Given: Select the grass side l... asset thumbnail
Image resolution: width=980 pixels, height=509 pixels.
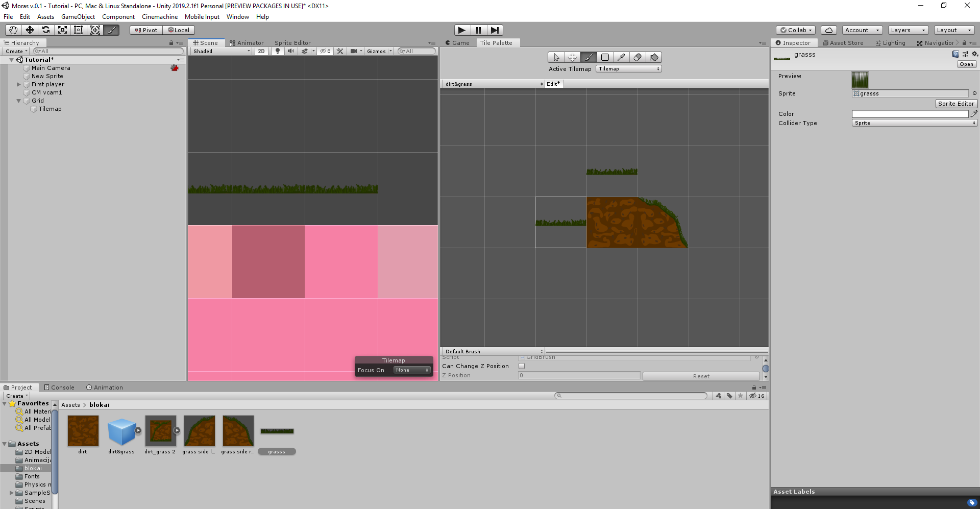Looking at the screenshot, I should (199, 431).
